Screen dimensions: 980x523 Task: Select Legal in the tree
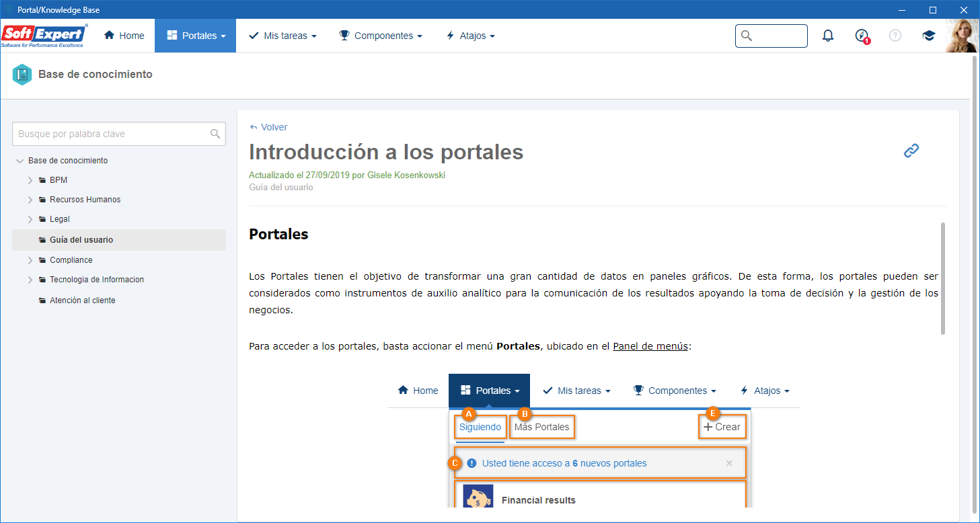point(60,219)
